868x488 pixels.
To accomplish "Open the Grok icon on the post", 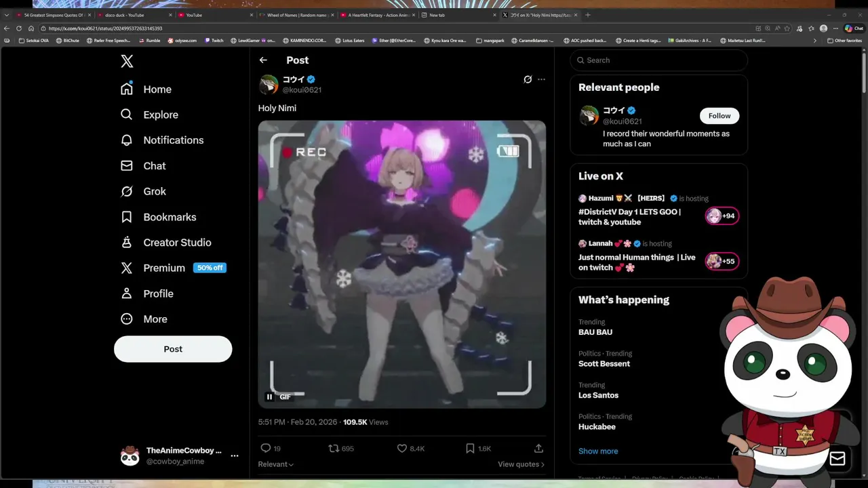I will pyautogui.click(x=528, y=79).
